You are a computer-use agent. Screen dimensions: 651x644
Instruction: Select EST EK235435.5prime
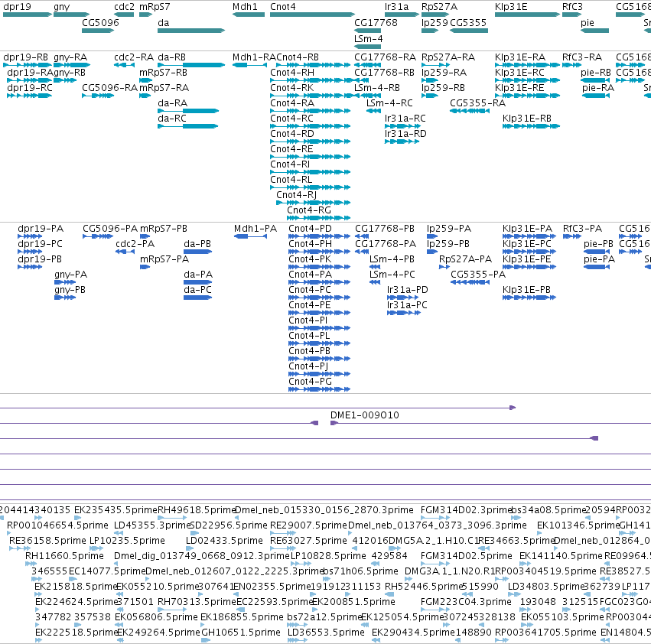[x=78, y=518]
